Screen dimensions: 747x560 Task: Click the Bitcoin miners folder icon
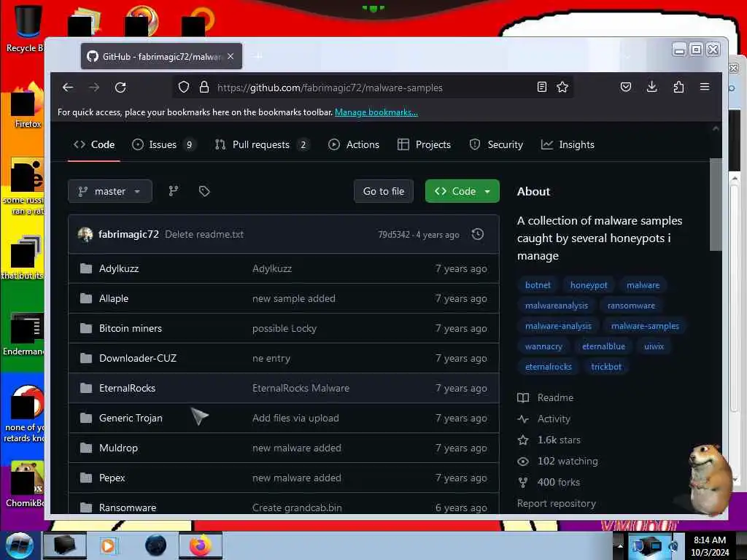coord(86,329)
